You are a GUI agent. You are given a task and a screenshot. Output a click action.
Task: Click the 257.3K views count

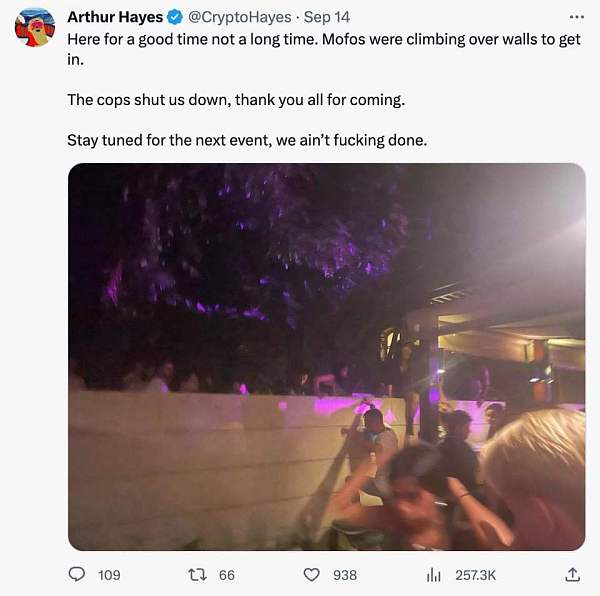475,575
